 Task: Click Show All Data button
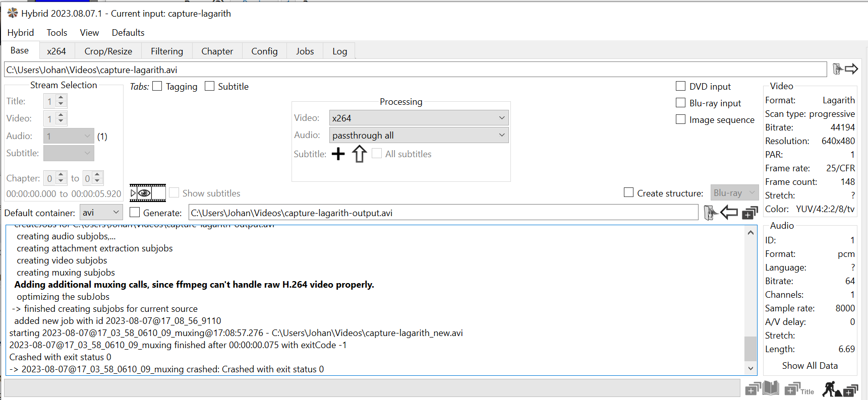(x=809, y=366)
